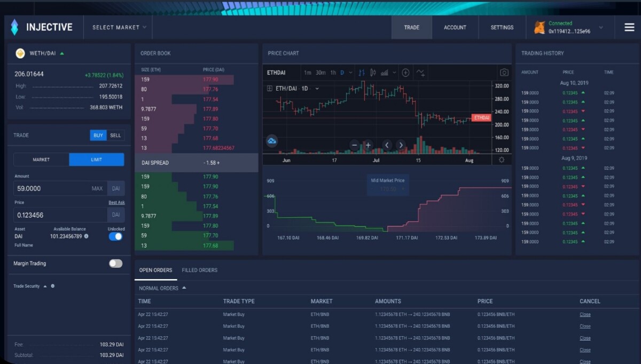Open the Account page in top navigation
Image resolution: width=641 pixels, height=364 pixels.
click(455, 27)
